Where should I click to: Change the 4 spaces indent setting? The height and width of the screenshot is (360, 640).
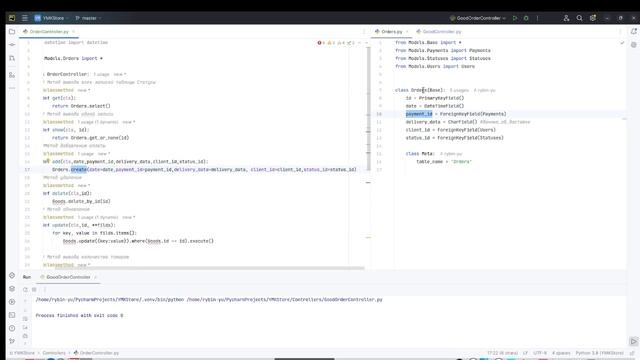(x=561, y=353)
